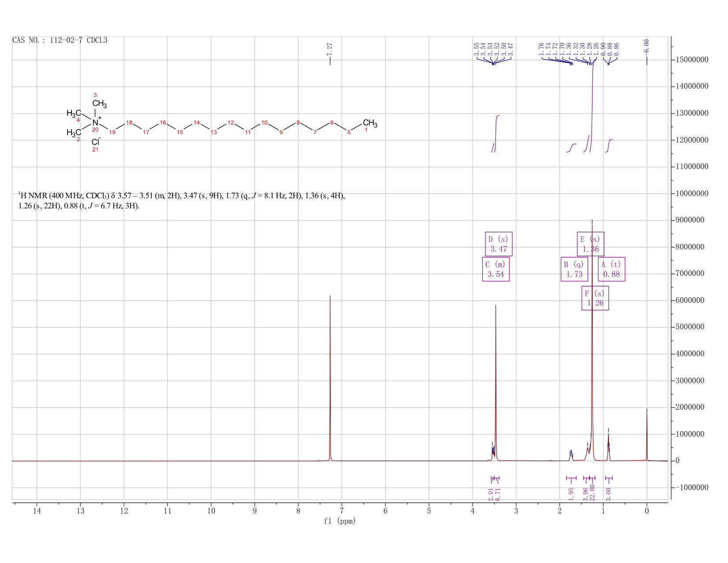Click y-axis value 10000000
This screenshot has height=563, width=728.
click(692, 193)
